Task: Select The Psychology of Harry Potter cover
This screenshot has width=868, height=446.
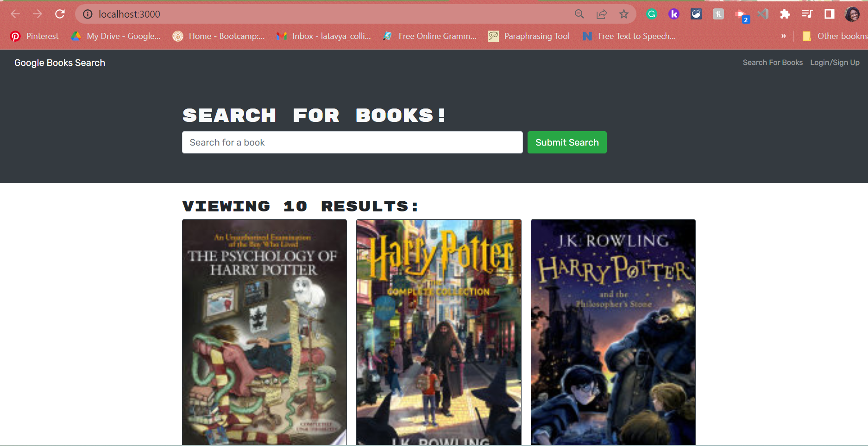Action: [x=264, y=332]
